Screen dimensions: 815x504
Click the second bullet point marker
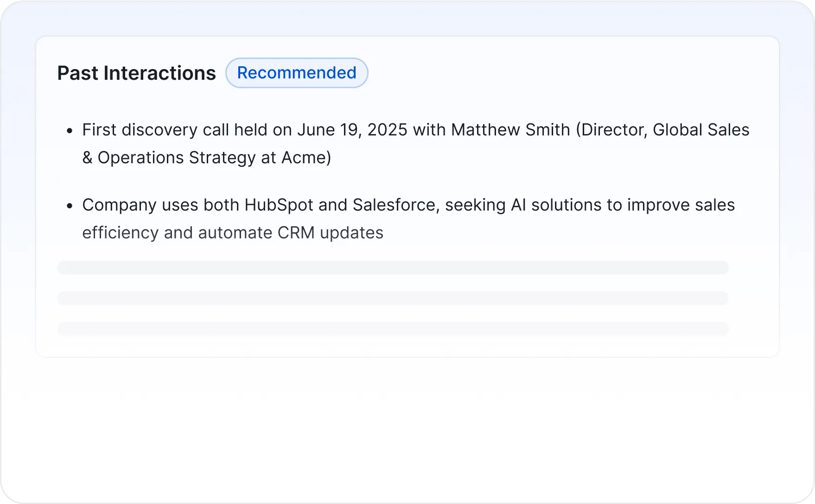pyautogui.click(x=70, y=206)
